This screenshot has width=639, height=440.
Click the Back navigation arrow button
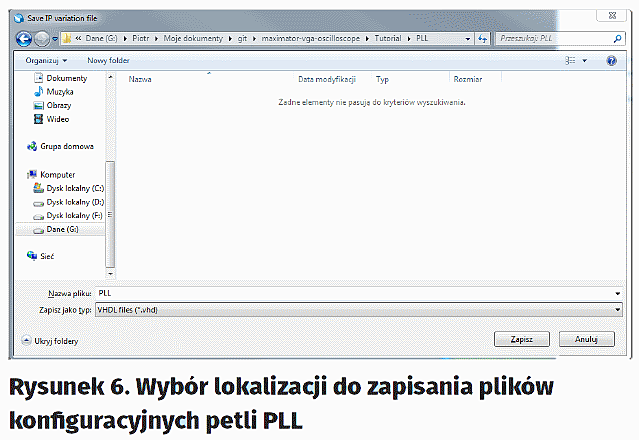coord(24,38)
